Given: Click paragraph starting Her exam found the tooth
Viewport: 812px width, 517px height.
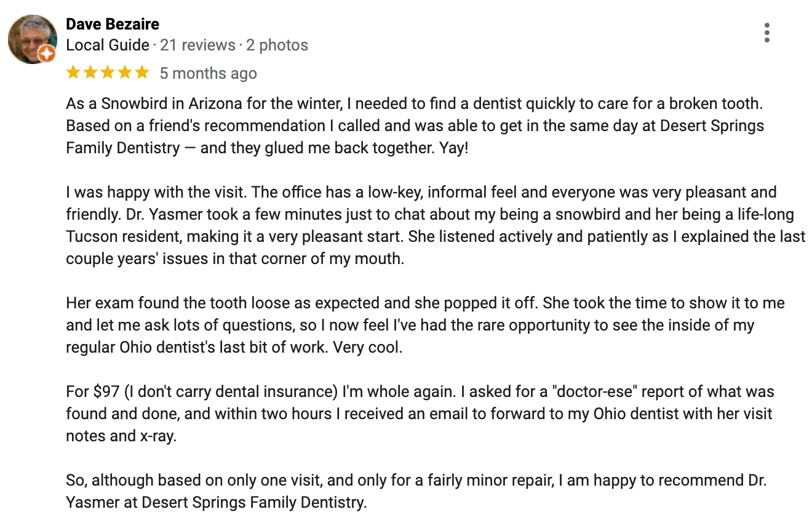Looking at the screenshot, I should pos(425,325).
